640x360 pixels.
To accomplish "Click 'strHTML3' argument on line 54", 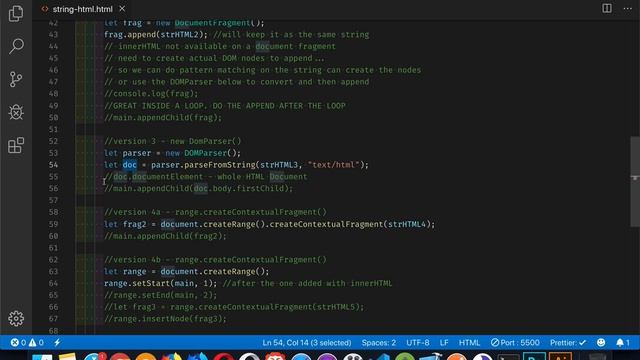I will pyautogui.click(x=279, y=165).
